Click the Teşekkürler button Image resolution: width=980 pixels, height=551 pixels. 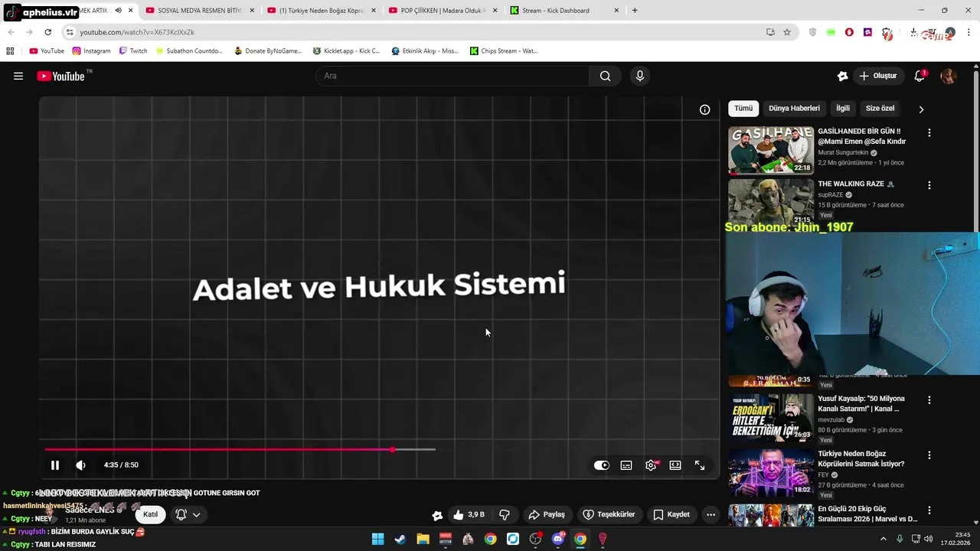point(609,514)
